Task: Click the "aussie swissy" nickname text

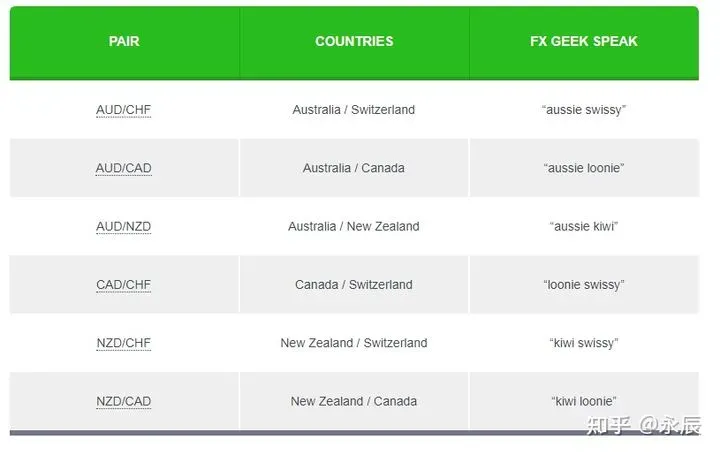Action: click(583, 110)
